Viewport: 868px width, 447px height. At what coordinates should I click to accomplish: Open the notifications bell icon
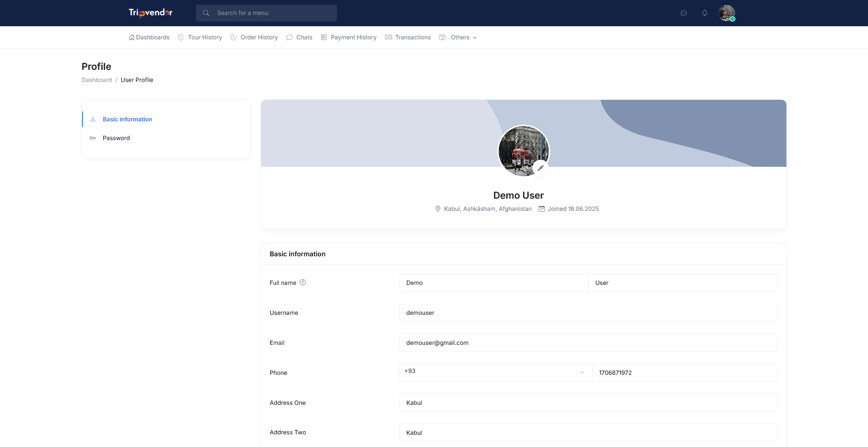[704, 13]
